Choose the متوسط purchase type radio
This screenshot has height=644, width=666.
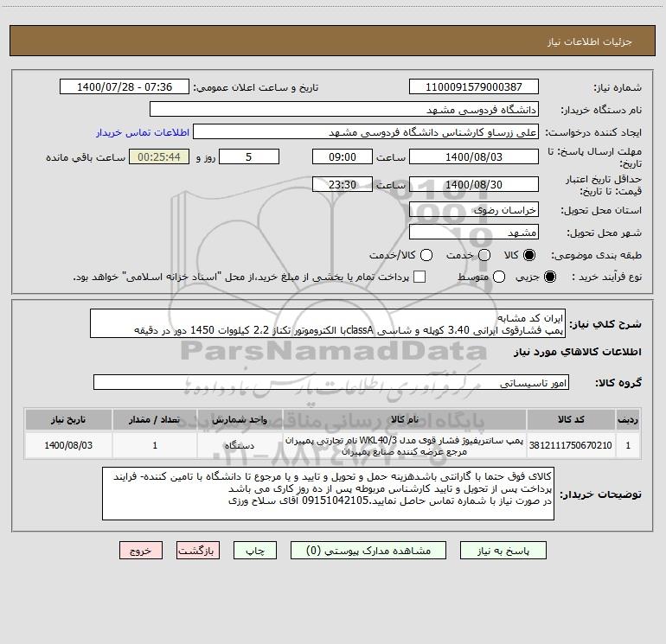499,277
